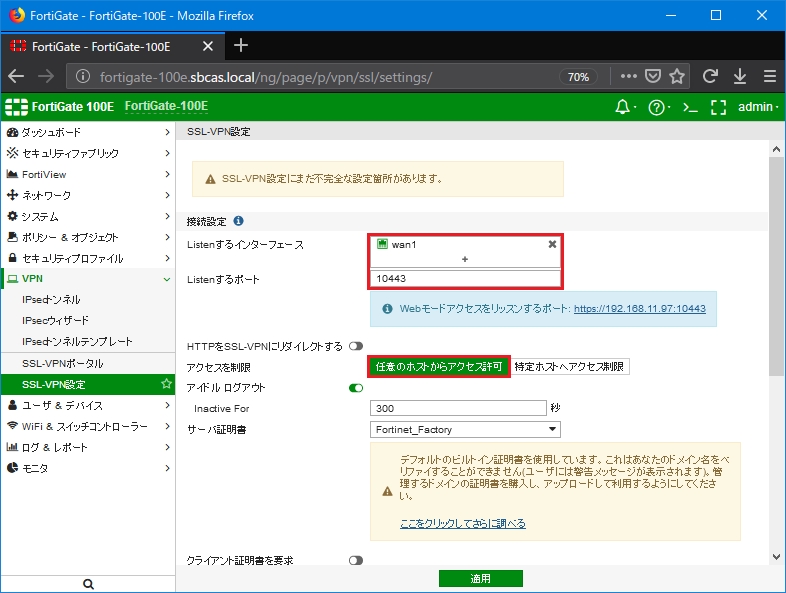
Task: Close the FortiGate-100E tab
Action: pos(208,47)
